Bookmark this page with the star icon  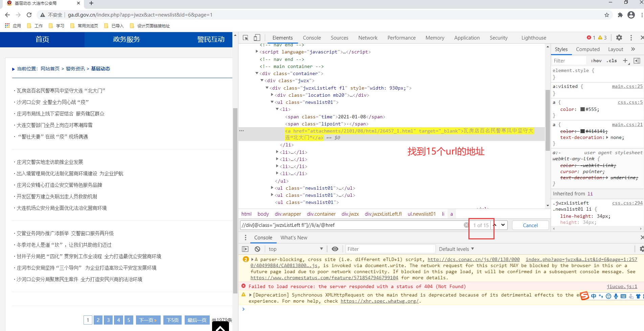coord(607,15)
